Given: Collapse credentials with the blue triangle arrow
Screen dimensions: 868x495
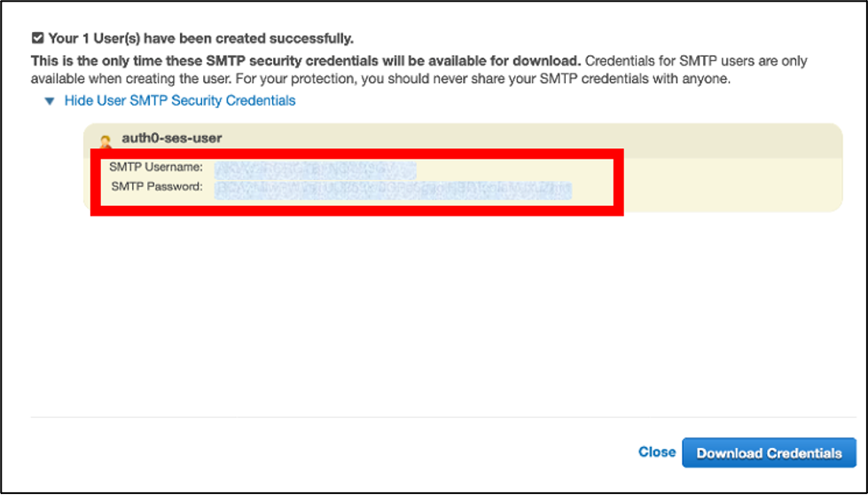Looking at the screenshot, I should click(x=50, y=101).
